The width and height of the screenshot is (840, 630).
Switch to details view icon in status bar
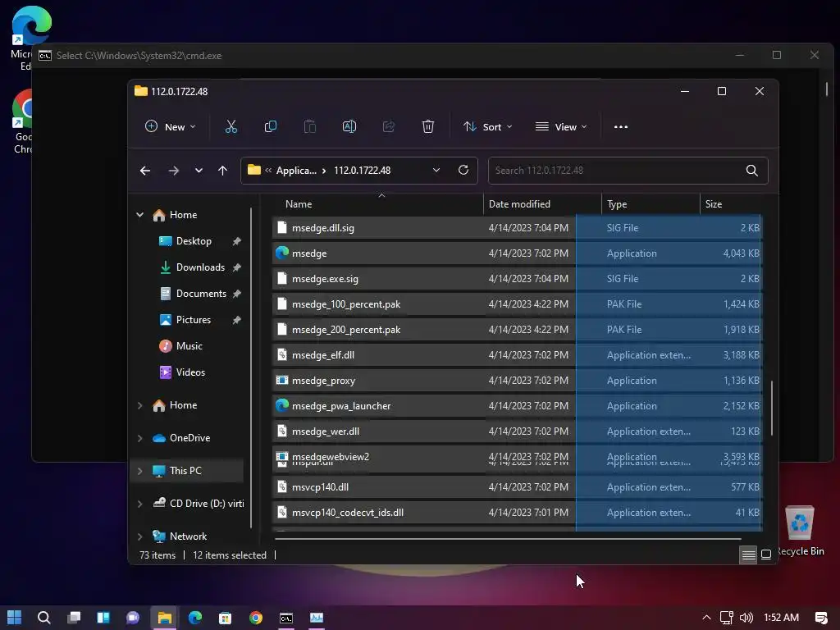pos(748,555)
